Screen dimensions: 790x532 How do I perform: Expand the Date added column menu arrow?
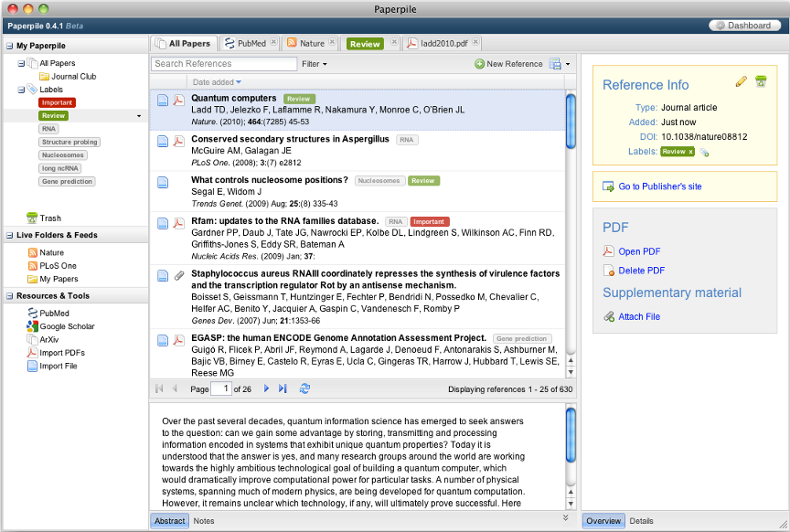click(x=238, y=82)
